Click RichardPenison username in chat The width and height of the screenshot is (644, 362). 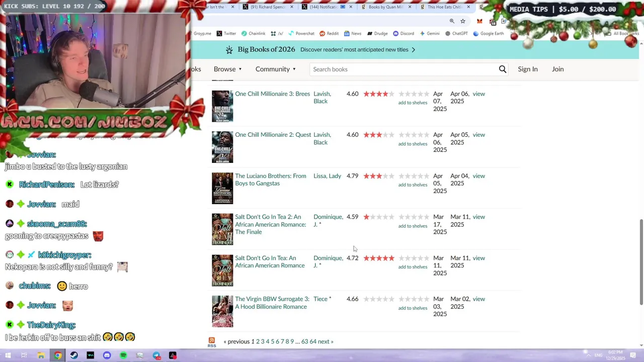[47, 185]
